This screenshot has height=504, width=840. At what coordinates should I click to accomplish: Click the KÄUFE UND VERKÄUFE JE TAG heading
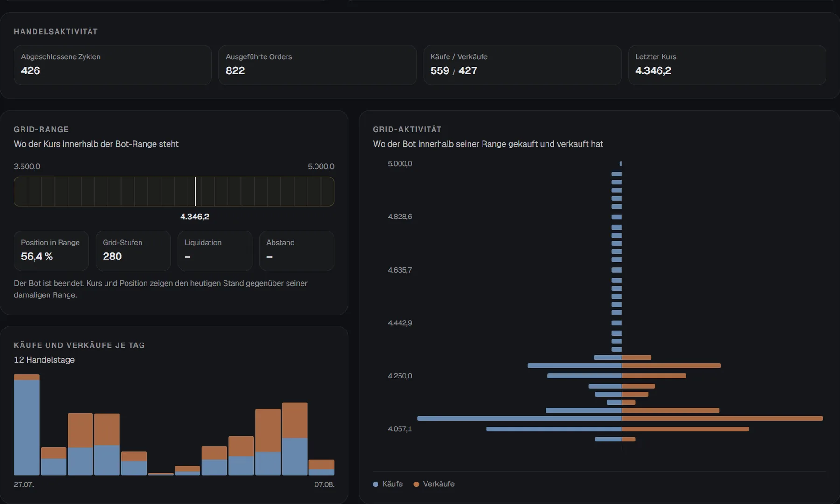(x=79, y=345)
